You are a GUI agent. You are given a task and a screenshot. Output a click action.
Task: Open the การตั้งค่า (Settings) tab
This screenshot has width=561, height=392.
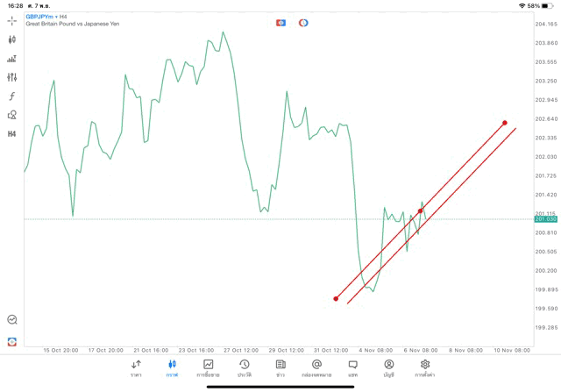point(425,368)
